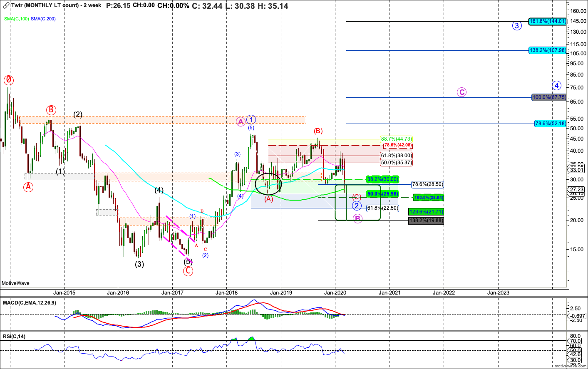Click the 61.8%(22.50) retracement label
This screenshot has height=369, width=588.
click(x=382, y=208)
